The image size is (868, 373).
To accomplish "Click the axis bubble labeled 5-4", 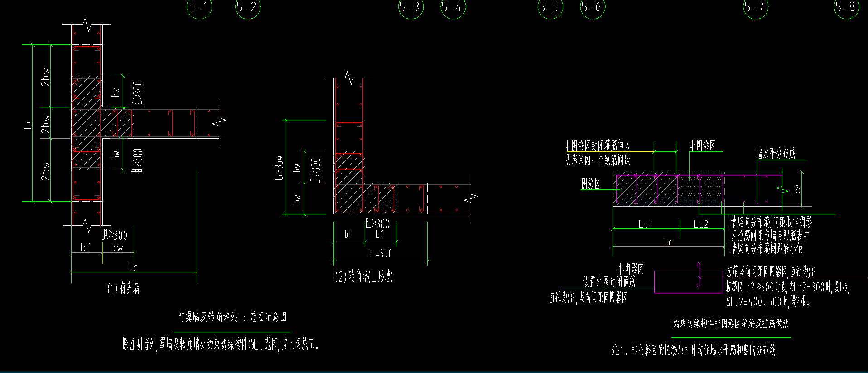I will (453, 7).
